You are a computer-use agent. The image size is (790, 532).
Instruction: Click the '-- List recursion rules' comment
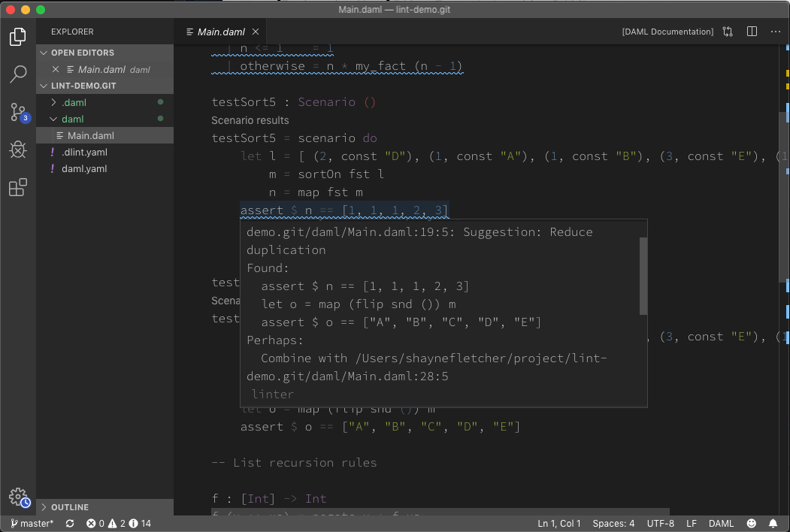tap(294, 463)
